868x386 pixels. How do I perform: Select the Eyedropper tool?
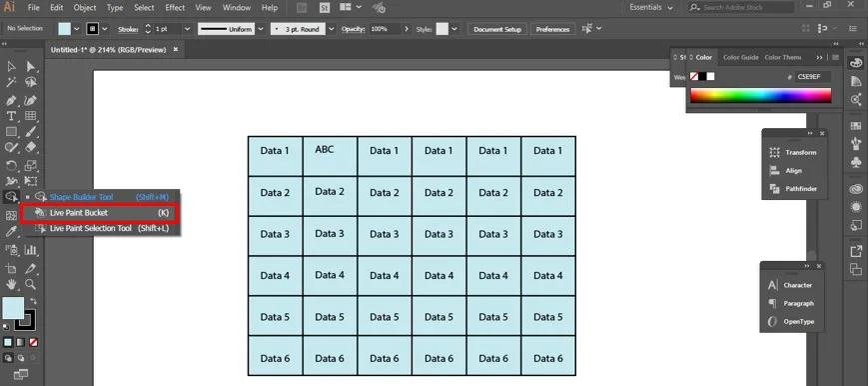[11, 232]
